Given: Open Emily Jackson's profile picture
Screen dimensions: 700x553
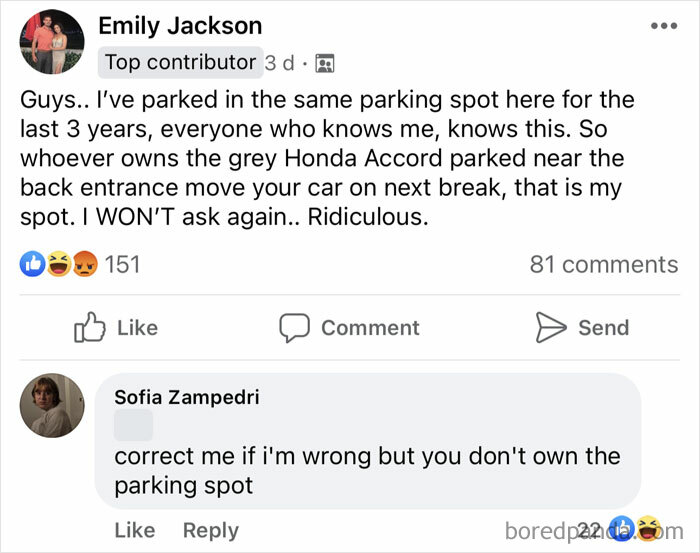Looking at the screenshot, I should click(x=52, y=42).
